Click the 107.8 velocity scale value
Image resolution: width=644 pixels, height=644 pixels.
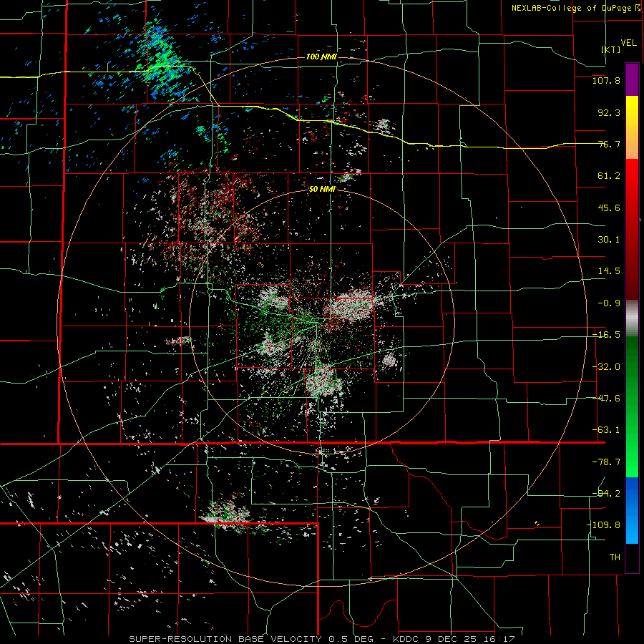(x=606, y=80)
